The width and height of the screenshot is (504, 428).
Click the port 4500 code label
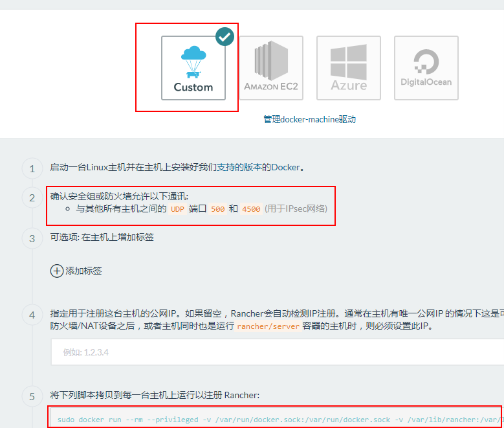coord(251,209)
